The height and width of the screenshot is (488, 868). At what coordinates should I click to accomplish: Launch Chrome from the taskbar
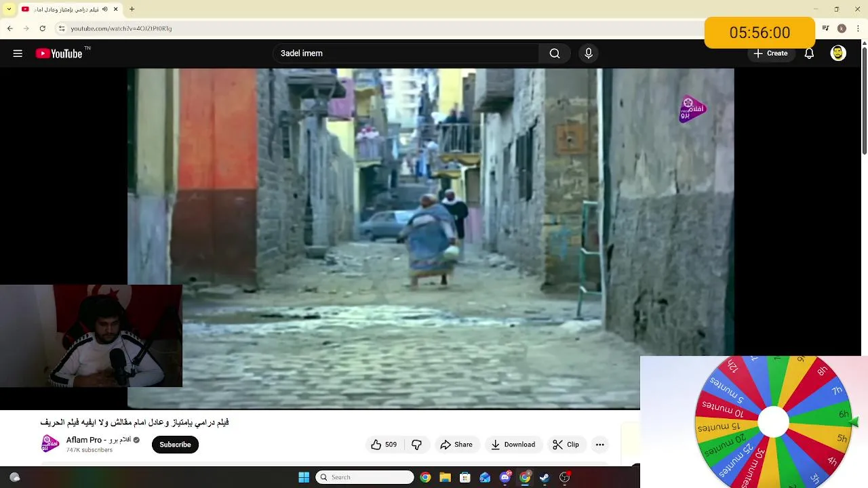pyautogui.click(x=425, y=477)
